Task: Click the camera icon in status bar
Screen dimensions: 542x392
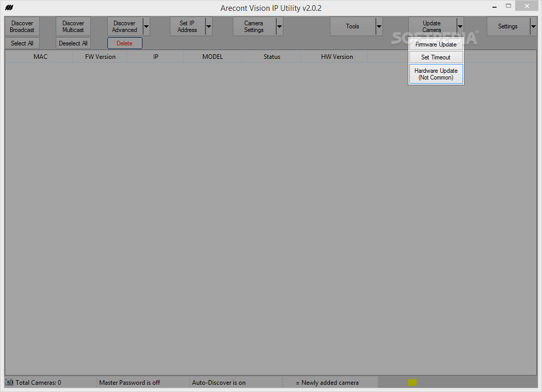Action: [x=9, y=382]
